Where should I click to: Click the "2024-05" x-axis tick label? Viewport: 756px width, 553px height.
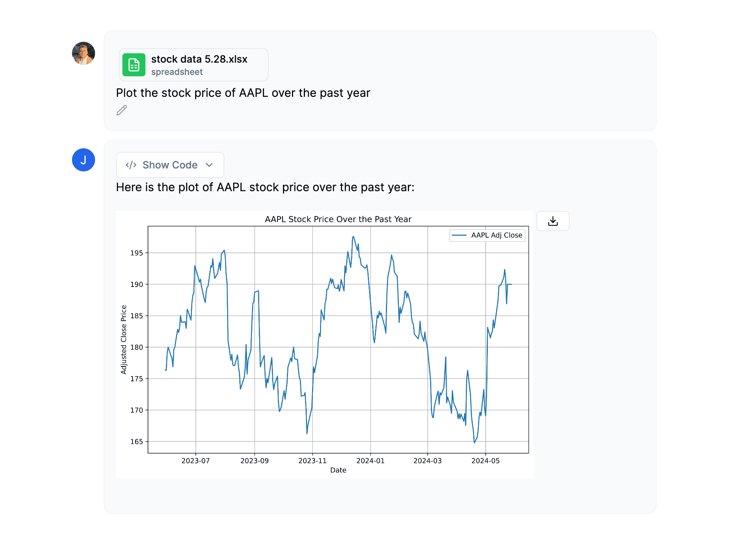coord(485,461)
